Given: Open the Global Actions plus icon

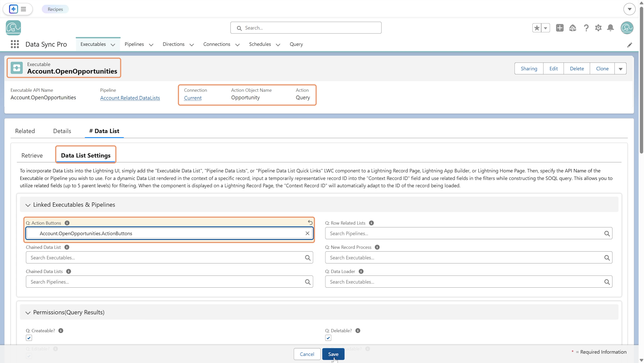Looking at the screenshot, I should pos(560,28).
